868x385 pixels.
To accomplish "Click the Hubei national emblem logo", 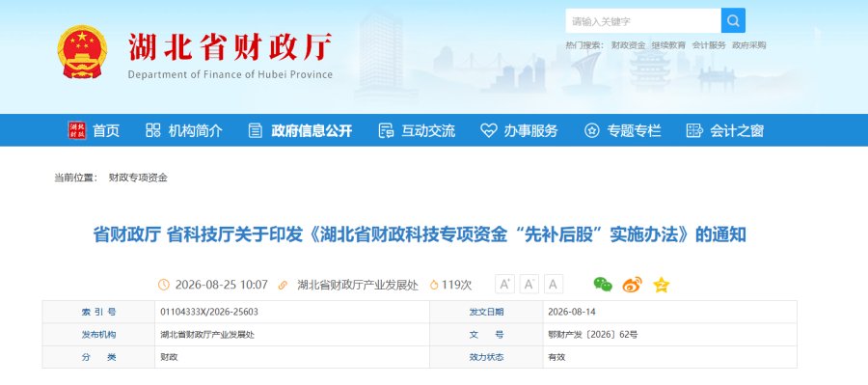I will pyautogui.click(x=82, y=51).
